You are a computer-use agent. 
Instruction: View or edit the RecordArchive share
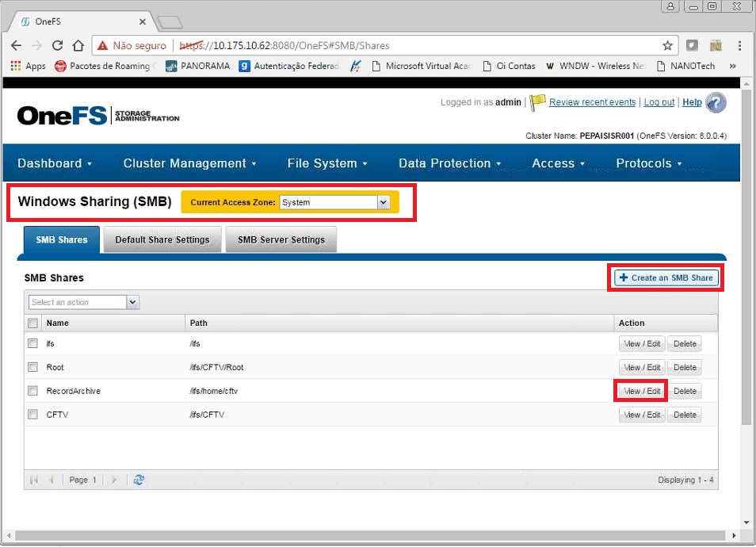642,391
